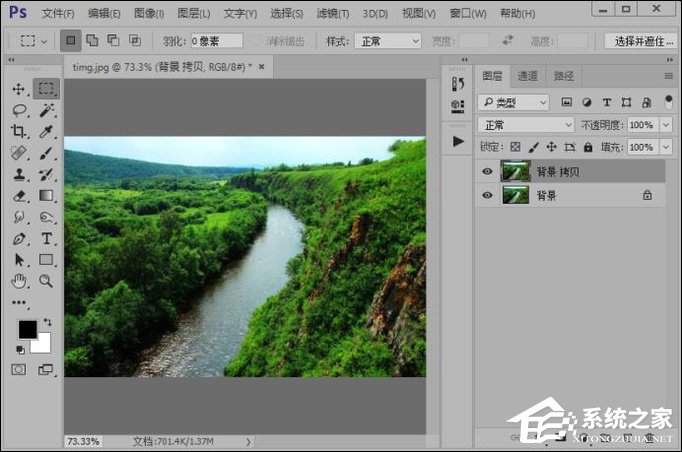
Task: Open the 3D panel cube icon
Action: 458,106
